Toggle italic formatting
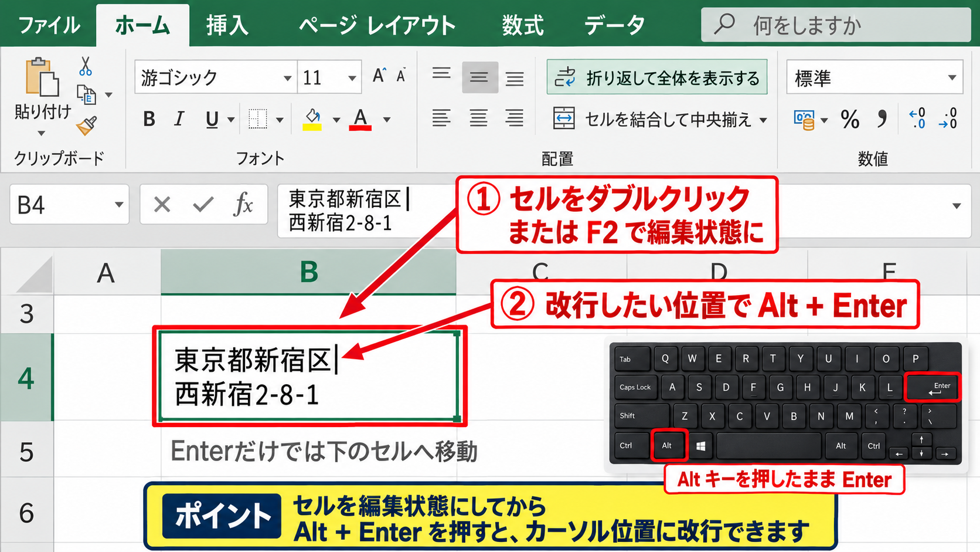980x552 pixels. pos(179,119)
